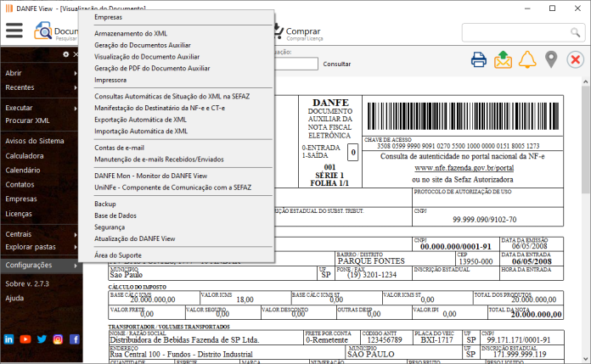Image resolution: width=591 pixels, height=364 pixels.
Task: Select Armazenamento do XML
Action: (131, 34)
